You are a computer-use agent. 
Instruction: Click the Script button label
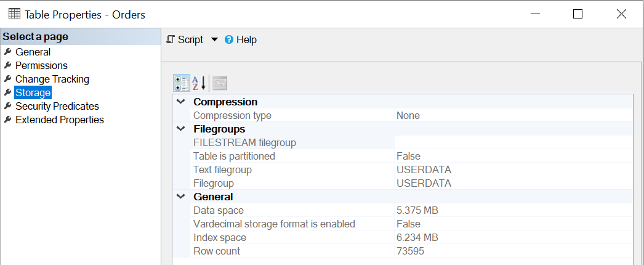click(x=191, y=40)
